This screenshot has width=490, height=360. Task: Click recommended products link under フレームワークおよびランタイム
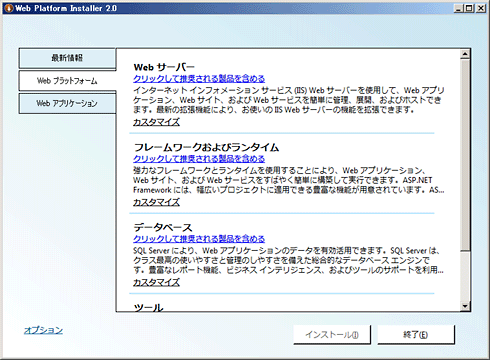pyautogui.click(x=199, y=159)
